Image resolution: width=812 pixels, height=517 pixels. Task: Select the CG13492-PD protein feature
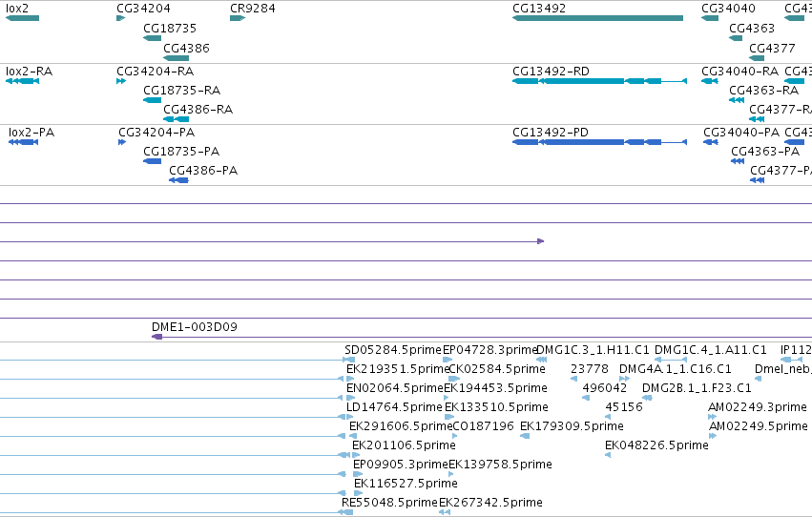pyautogui.click(x=599, y=142)
